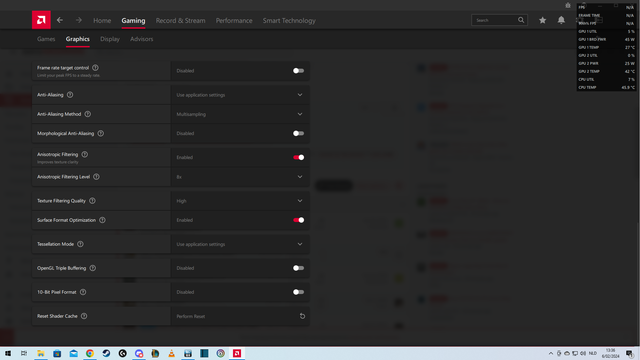The height and width of the screenshot is (360, 640).
Task: Show help for Surface Format Optimization
Action: coord(102,220)
